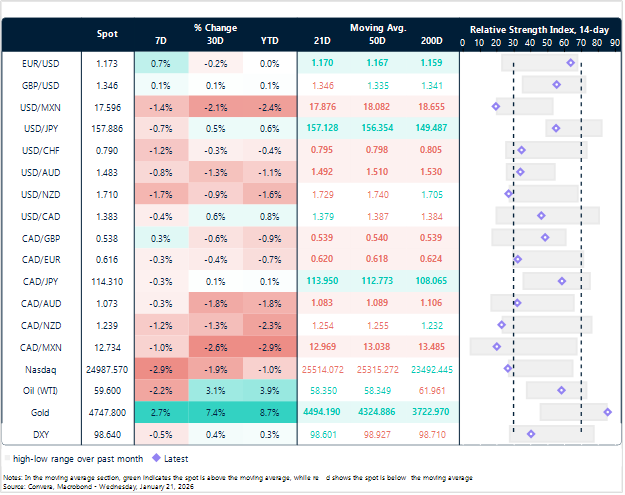Click the USD/MXN latest RSI diamond marker
Viewport: 625px width, 495px height.
click(x=496, y=106)
